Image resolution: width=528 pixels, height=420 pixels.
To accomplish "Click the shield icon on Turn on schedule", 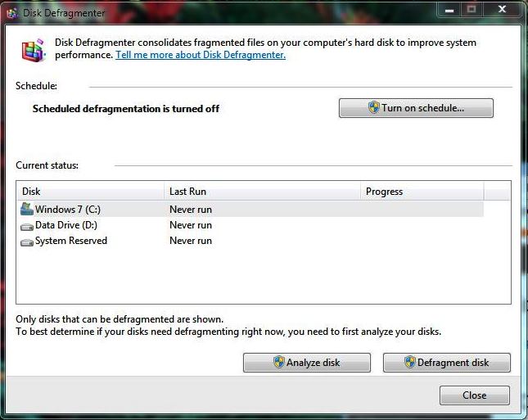I will click(x=374, y=108).
